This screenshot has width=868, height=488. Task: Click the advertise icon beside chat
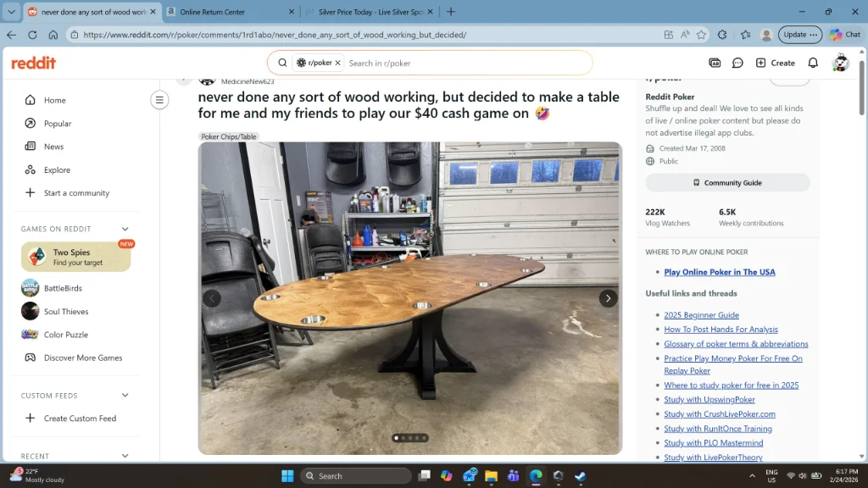click(715, 63)
